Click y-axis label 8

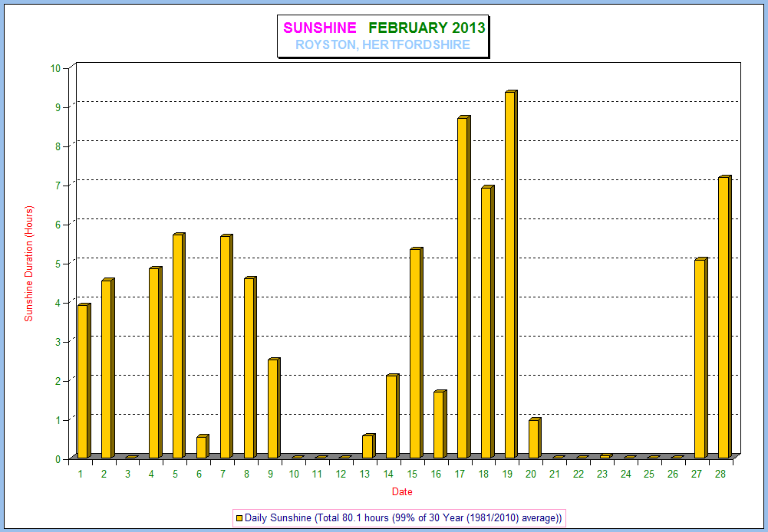click(x=58, y=146)
